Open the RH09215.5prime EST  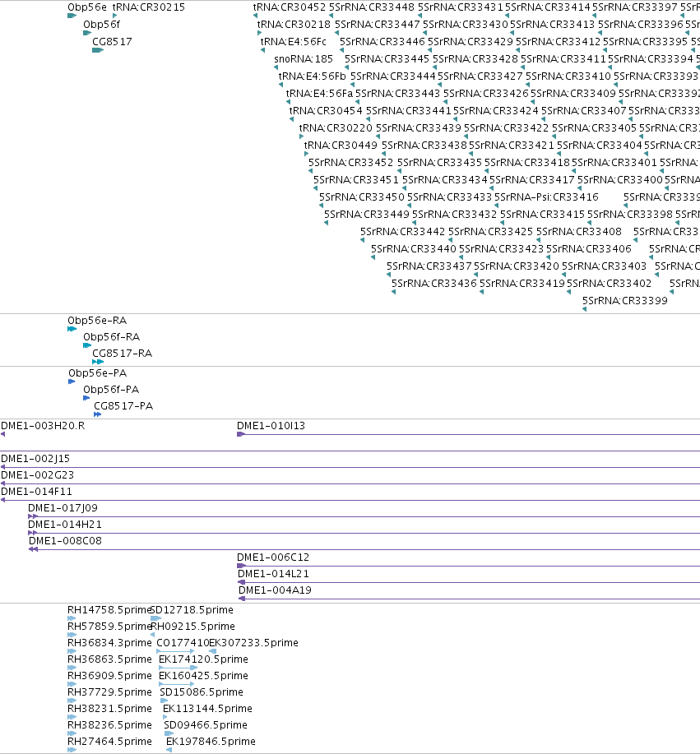tap(193, 627)
